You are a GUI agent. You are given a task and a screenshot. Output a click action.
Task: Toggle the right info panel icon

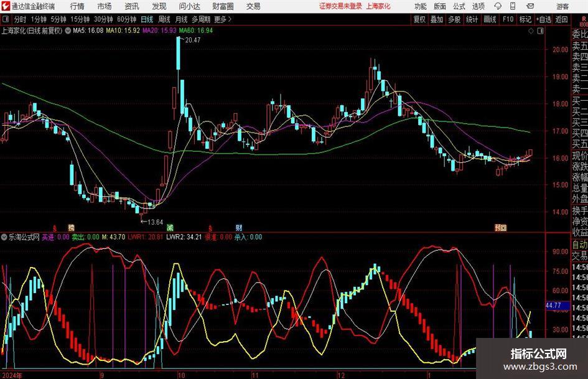click(x=540, y=31)
